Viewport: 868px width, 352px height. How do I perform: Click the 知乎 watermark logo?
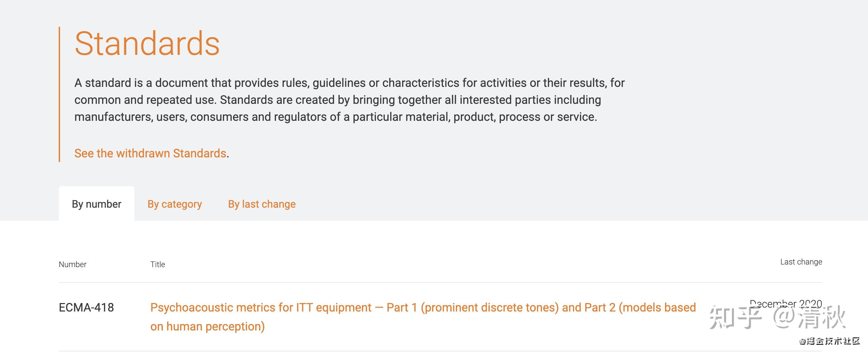point(736,317)
